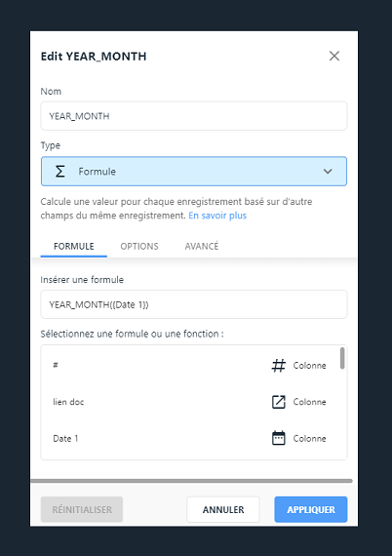The width and height of the screenshot is (392, 556).
Task: Switch to the FORMULE tab
Action: coord(74,247)
